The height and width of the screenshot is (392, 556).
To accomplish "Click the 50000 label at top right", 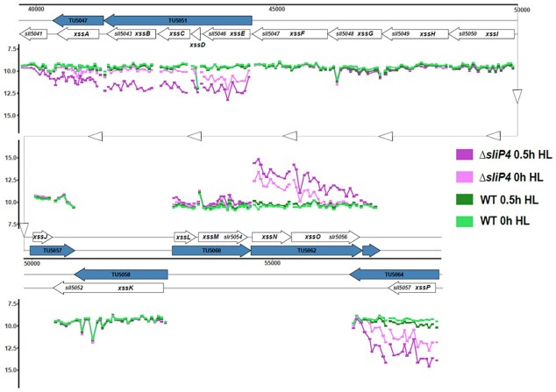I will tap(521, 10).
